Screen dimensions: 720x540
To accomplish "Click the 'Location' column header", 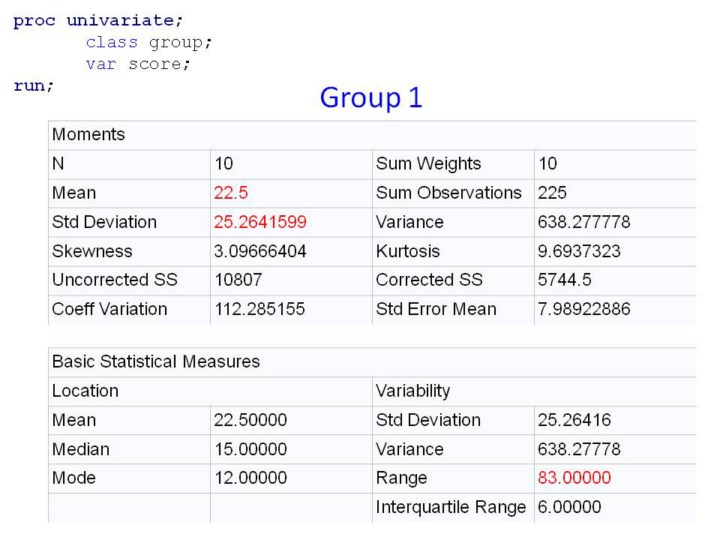I will [85, 391].
